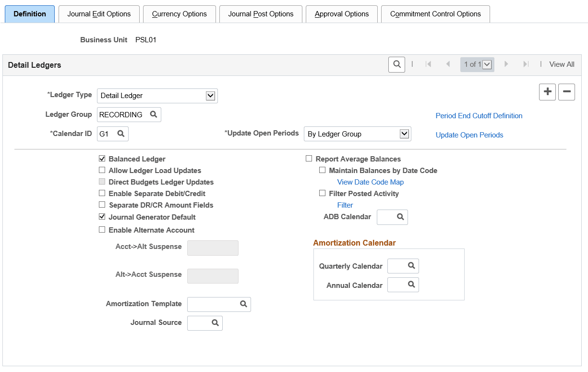Open the Ledger Group lookup
This screenshot has width=588, height=372.
pos(154,114)
